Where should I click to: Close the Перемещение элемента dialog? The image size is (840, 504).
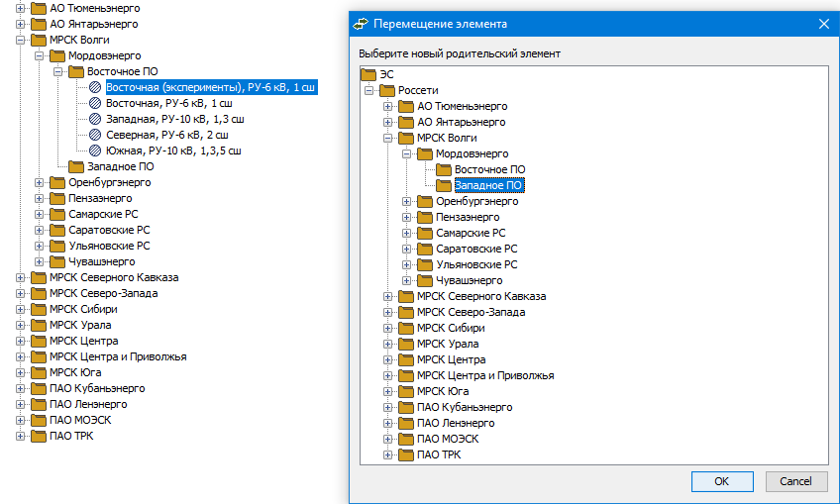(x=824, y=24)
